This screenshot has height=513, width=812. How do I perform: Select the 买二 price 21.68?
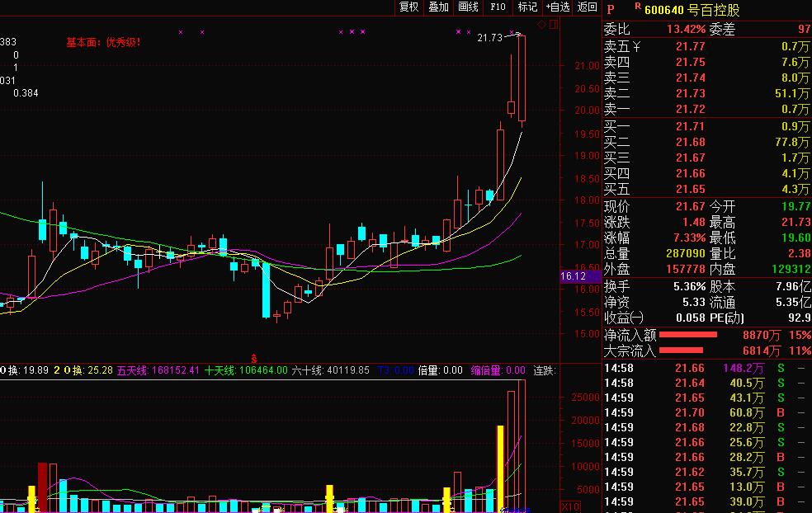(x=691, y=142)
